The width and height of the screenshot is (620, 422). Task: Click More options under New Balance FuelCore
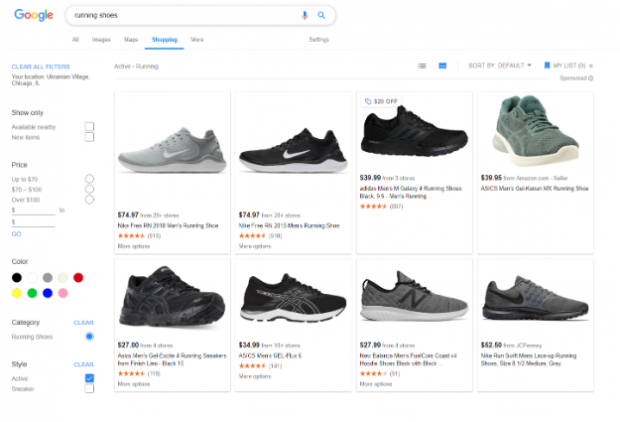pos(376,384)
